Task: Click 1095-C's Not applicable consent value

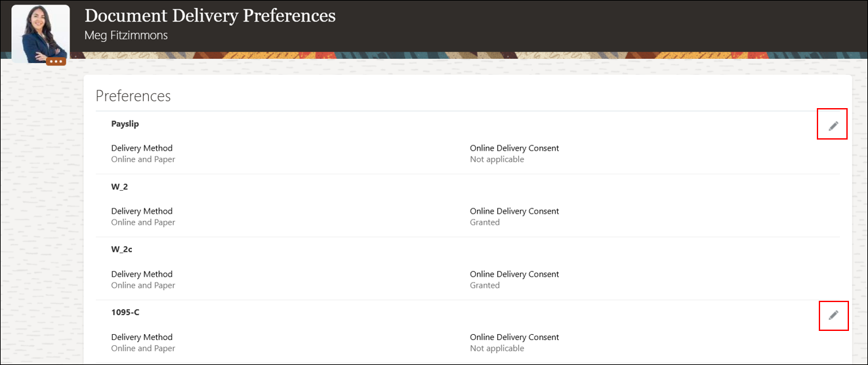Action: (x=497, y=348)
